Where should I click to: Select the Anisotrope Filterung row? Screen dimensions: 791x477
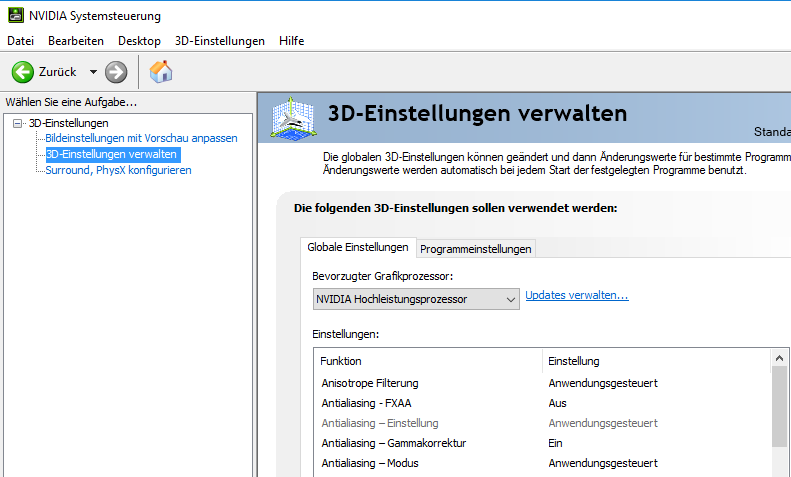click(x=542, y=383)
